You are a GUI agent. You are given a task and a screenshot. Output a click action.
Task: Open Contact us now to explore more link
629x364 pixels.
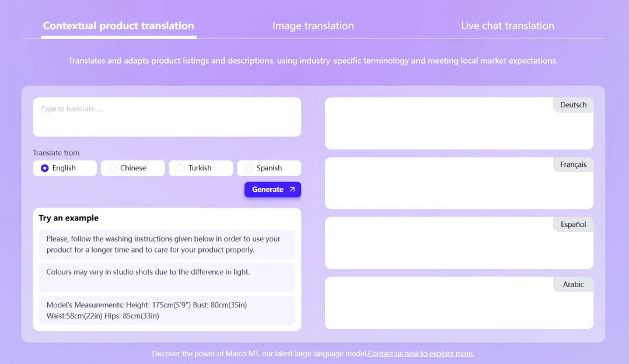(421, 353)
